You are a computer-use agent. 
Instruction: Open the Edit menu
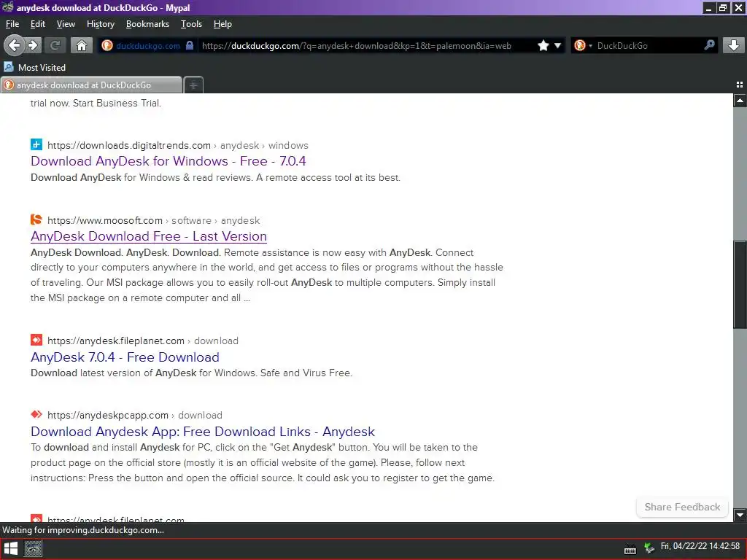coord(38,24)
